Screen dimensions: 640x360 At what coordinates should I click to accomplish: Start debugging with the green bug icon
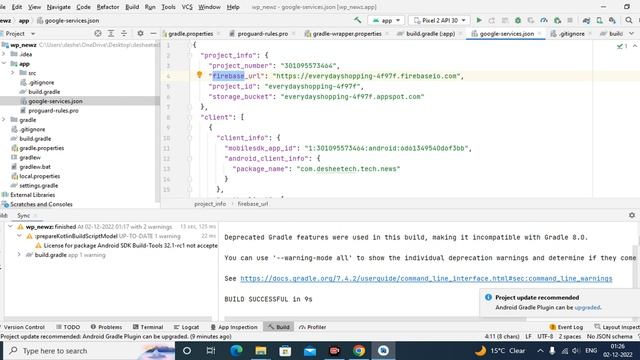(x=518, y=20)
